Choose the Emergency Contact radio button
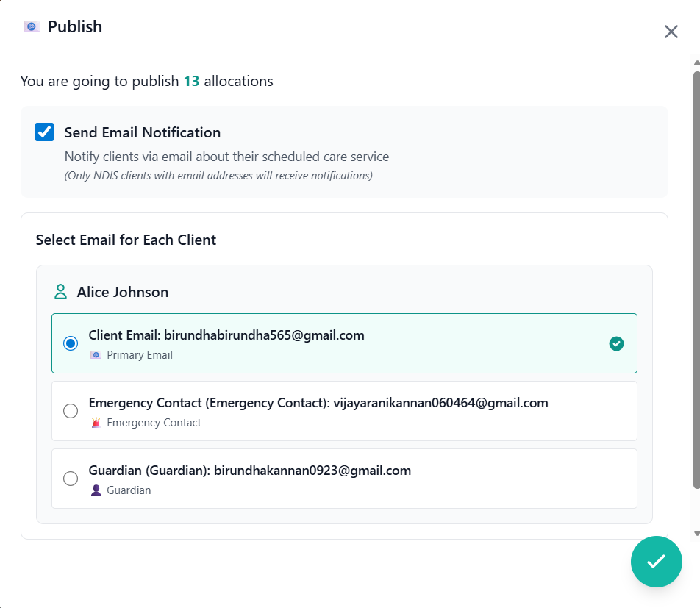Image resolution: width=700 pixels, height=608 pixels. click(x=71, y=411)
